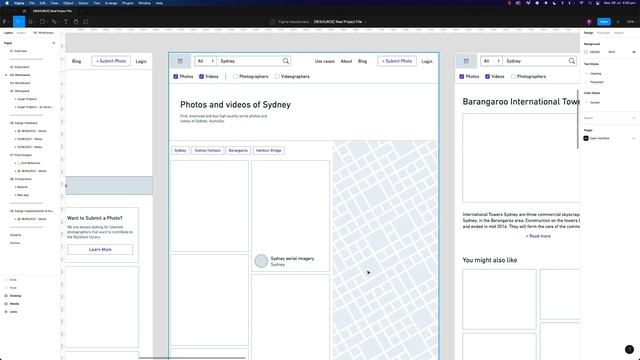Open the help question mark button
This screenshot has width=640, height=360.
[629, 349]
